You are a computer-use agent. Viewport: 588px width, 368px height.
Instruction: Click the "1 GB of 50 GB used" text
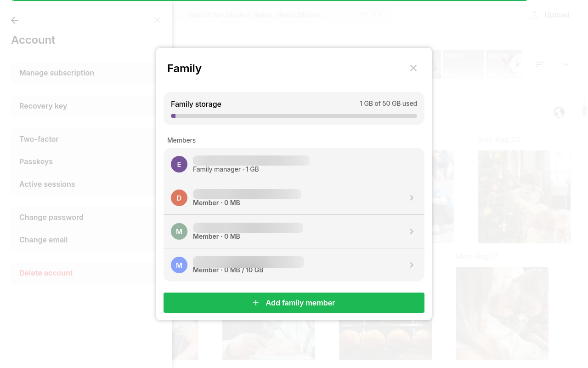[388, 103]
